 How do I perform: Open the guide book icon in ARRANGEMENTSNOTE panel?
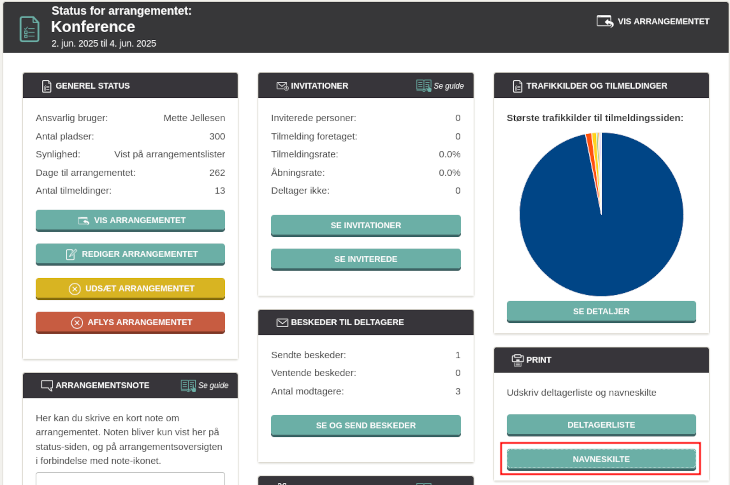click(x=189, y=385)
